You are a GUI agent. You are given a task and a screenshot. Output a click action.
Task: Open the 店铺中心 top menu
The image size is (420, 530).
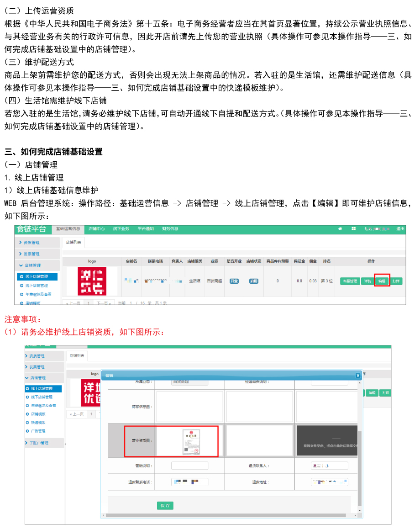96,229
